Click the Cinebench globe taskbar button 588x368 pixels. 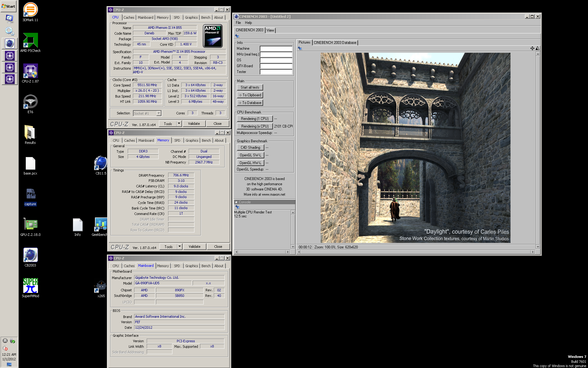(9, 44)
